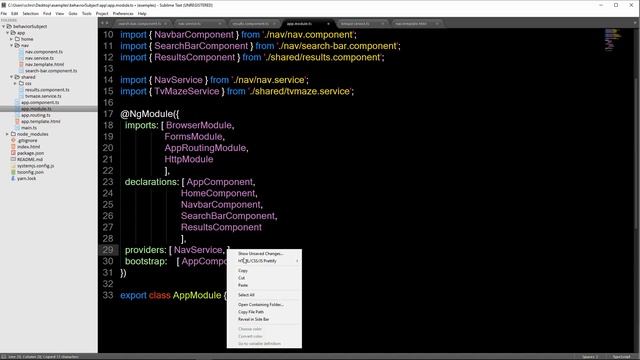Image resolution: width=640 pixels, height=360 pixels.
Task: Close the search-bar.component.ts tab
Action: [x=166, y=24]
